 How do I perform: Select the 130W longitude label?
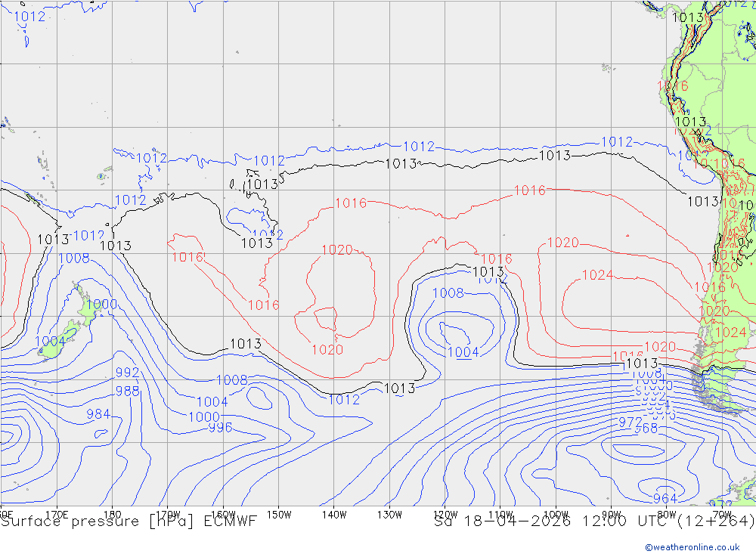point(389,515)
